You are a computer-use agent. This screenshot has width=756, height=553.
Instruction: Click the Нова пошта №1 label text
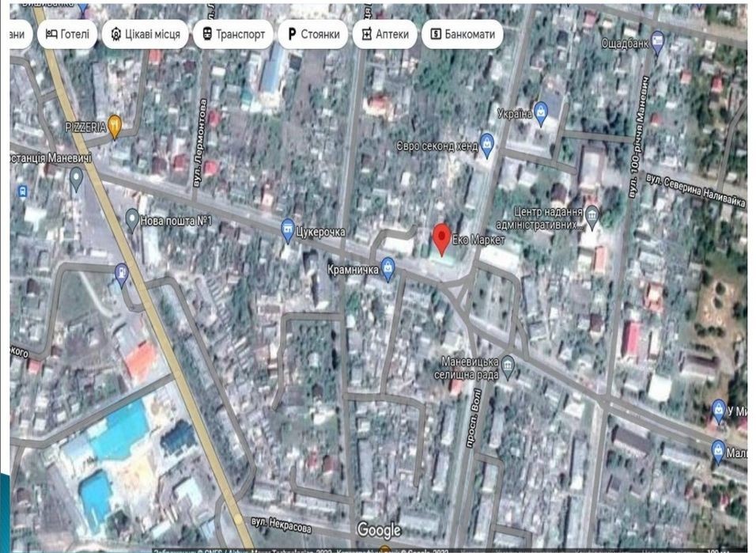click(x=176, y=221)
